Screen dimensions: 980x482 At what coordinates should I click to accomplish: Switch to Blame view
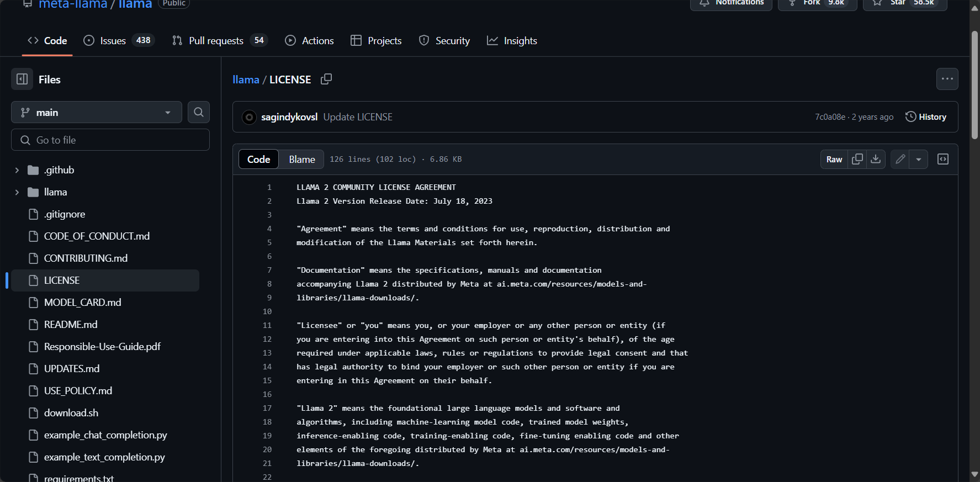[x=302, y=159]
